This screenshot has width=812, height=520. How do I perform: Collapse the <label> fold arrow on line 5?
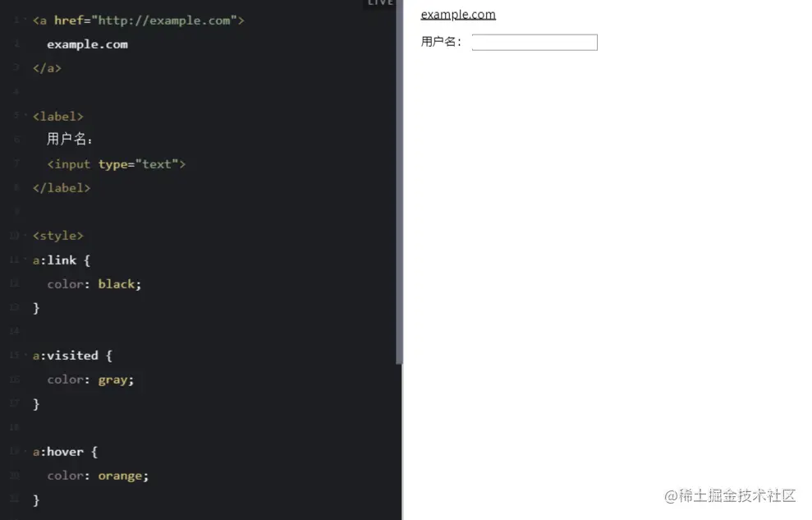(x=25, y=116)
